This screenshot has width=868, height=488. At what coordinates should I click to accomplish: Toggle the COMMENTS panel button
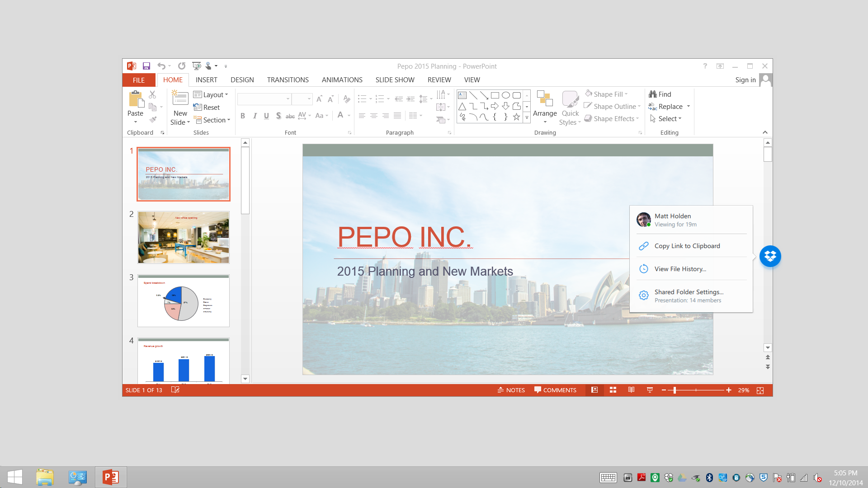554,389
